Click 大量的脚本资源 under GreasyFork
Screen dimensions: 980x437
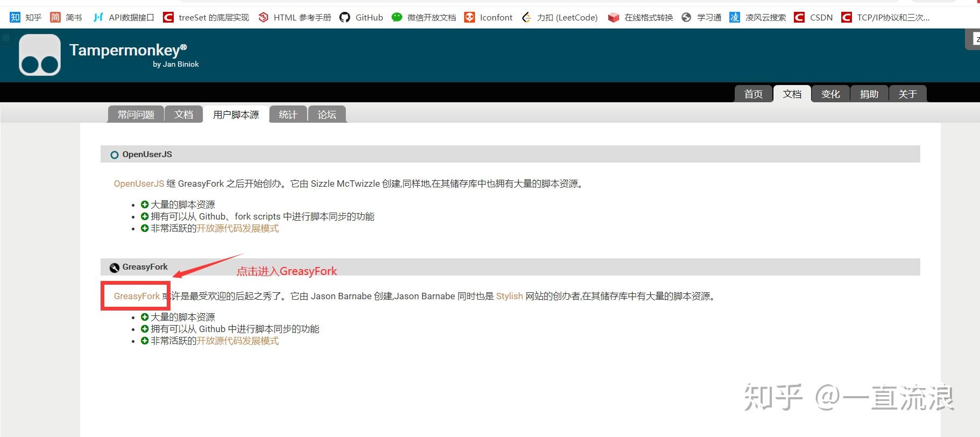point(183,317)
